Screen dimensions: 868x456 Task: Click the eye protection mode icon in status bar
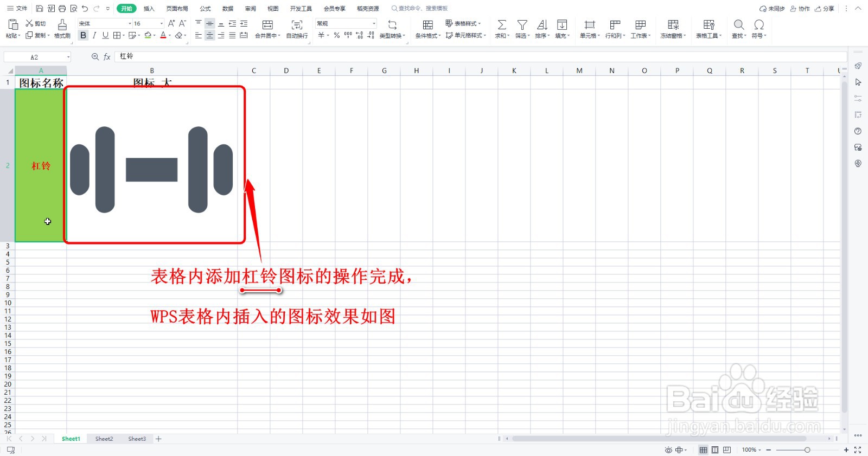coord(668,450)
